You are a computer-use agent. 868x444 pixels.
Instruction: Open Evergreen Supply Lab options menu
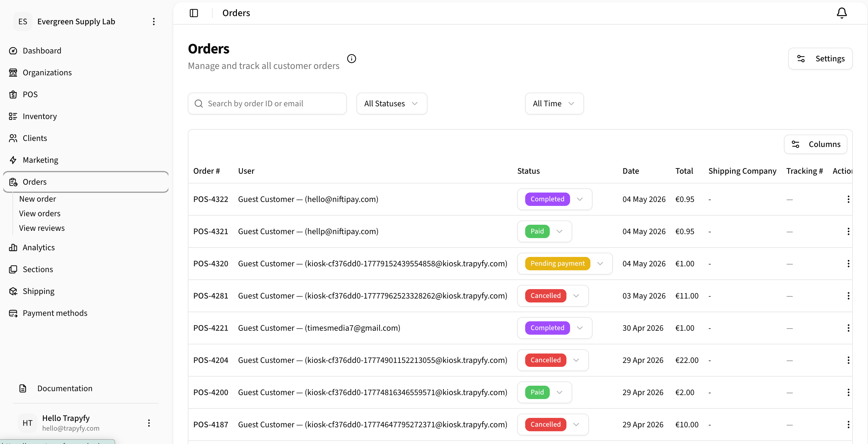[x=154, y=22]
